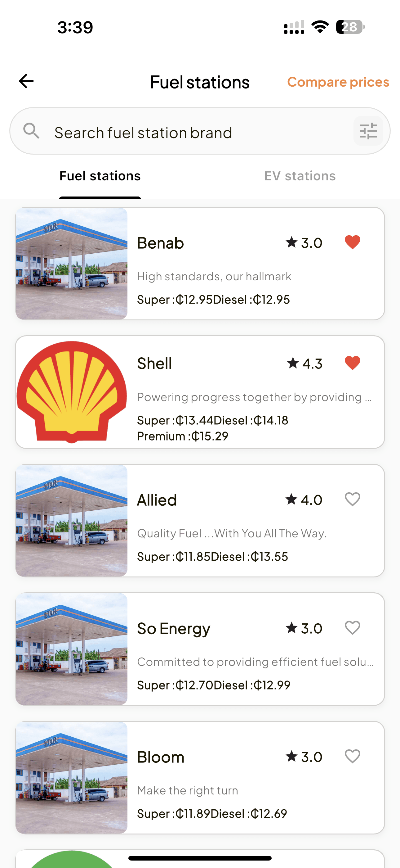Open the Compare prices link
Image resolution: width=400 pixels, height=868 pixels.
[x=338, y=82]
